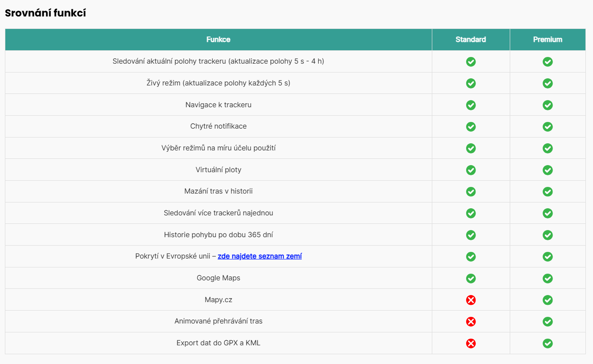593x364 pixels.
Task: Click Premium check for Navigace k trackeru
Action: tap(548, 105)
